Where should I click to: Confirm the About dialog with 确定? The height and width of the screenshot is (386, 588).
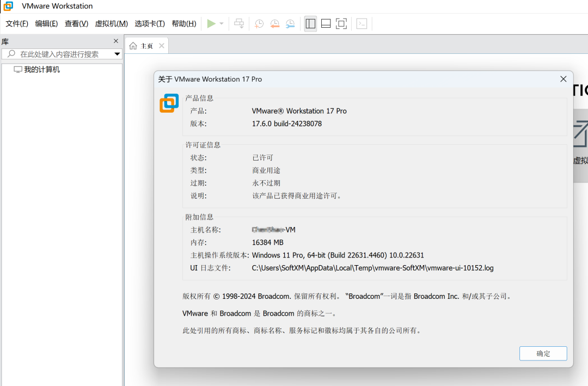tap(543, 353)
